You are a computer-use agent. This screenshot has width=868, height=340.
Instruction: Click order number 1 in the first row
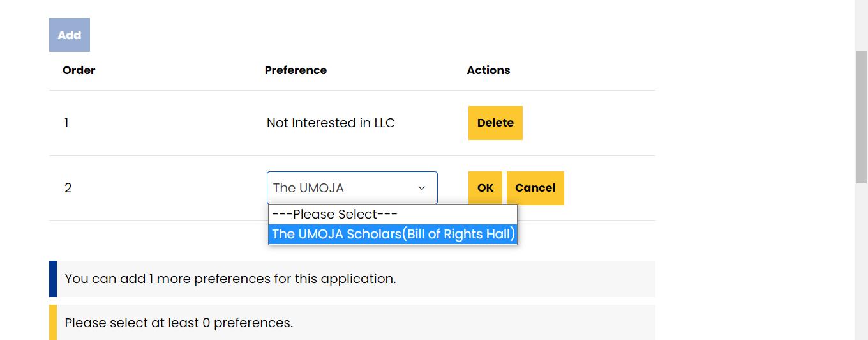coord(66,123)
